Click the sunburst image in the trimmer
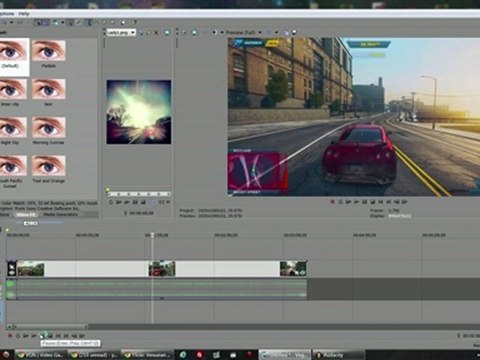This screenshot has height=360, width=480. point(139,112)
